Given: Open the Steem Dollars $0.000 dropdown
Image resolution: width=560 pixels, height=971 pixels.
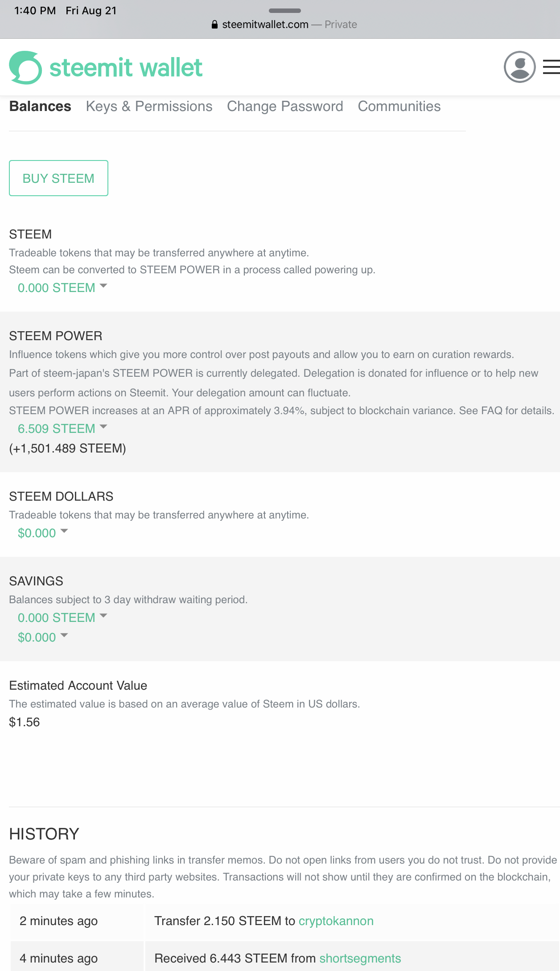Looking at the screenshot, I should (x=43, y=533).
